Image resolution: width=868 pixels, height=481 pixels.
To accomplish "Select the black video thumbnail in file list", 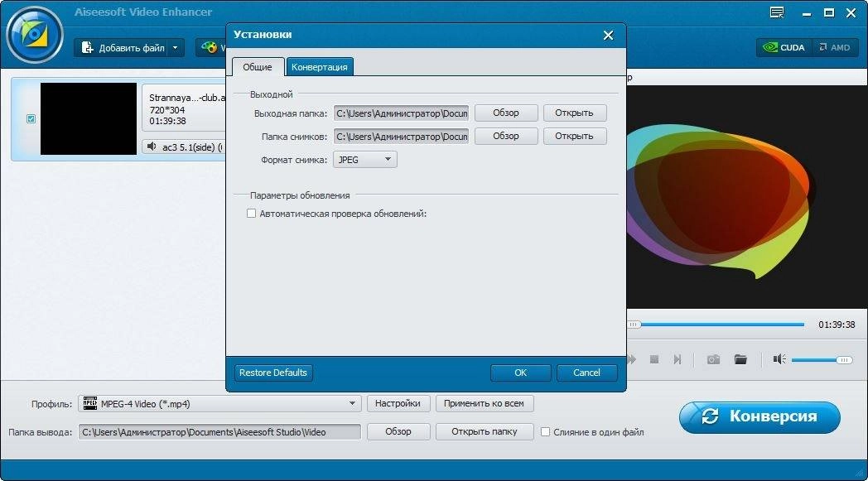I will 89,118.
